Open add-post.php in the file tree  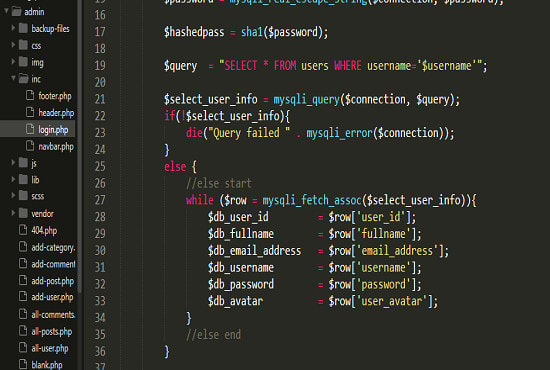pos(53,281)
